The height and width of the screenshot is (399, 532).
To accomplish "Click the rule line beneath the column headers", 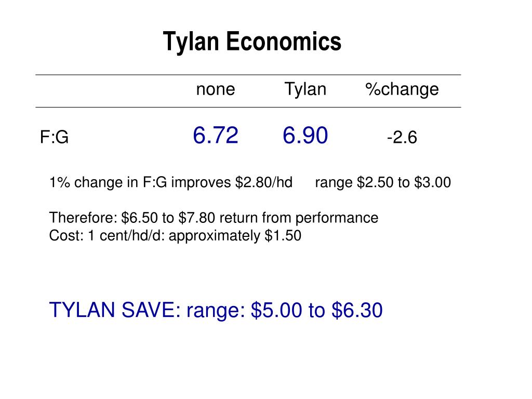I will coord(248,107).
